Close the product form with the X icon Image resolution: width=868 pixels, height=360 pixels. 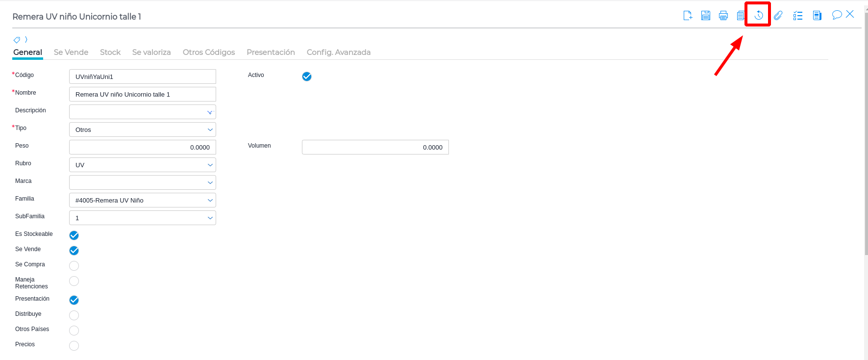coord(850,14)
